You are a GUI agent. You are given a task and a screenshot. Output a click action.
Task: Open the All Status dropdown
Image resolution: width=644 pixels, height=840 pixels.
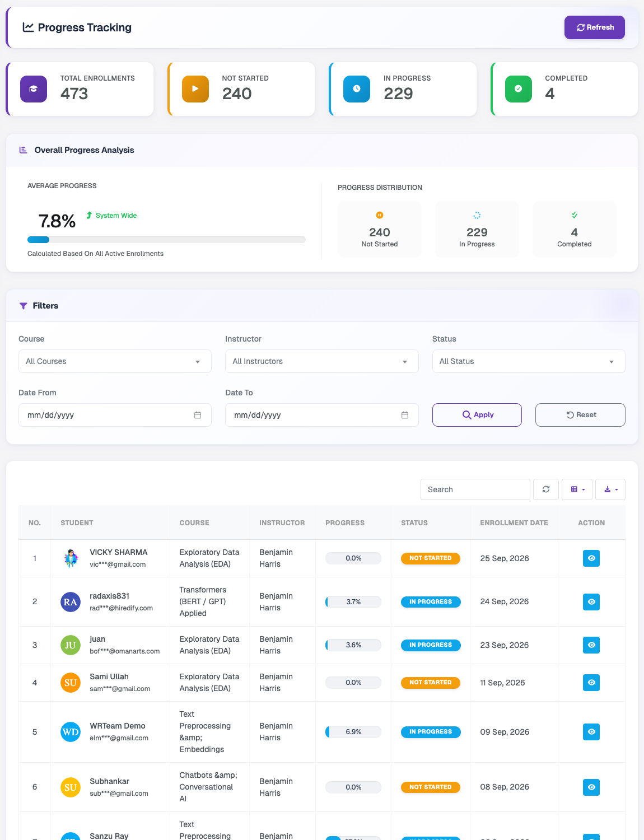click(x=529, y=361)
